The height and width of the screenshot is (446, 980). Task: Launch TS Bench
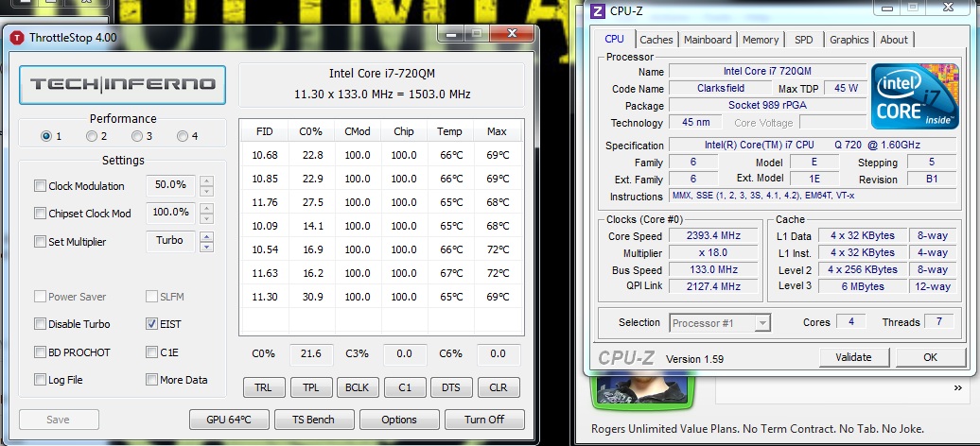click(314, 420)
